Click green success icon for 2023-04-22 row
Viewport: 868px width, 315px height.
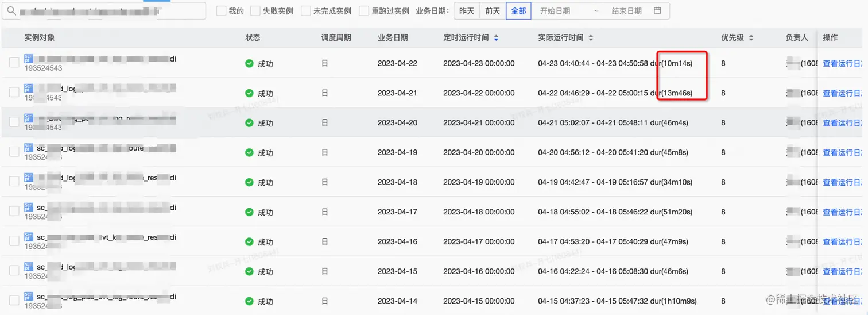tap(249, 63)
